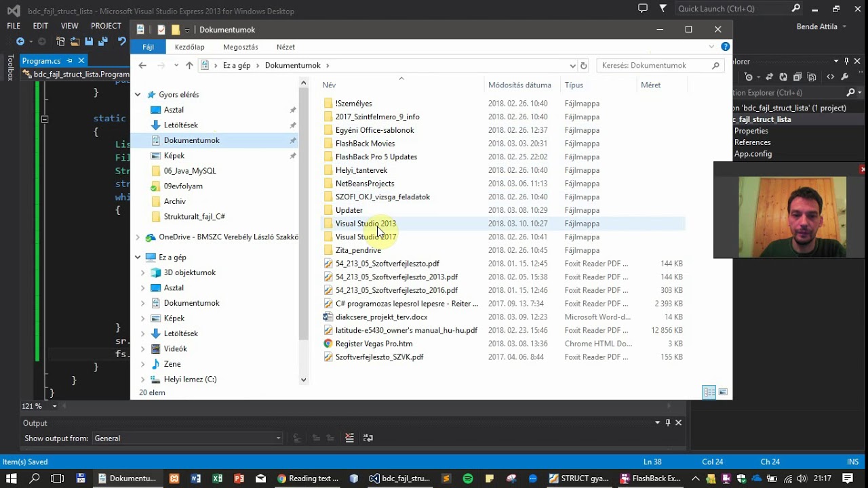Screen dimensions: 868x488
Task: Expand OneDrive node in navigation pane
Action: pos(138,237)
